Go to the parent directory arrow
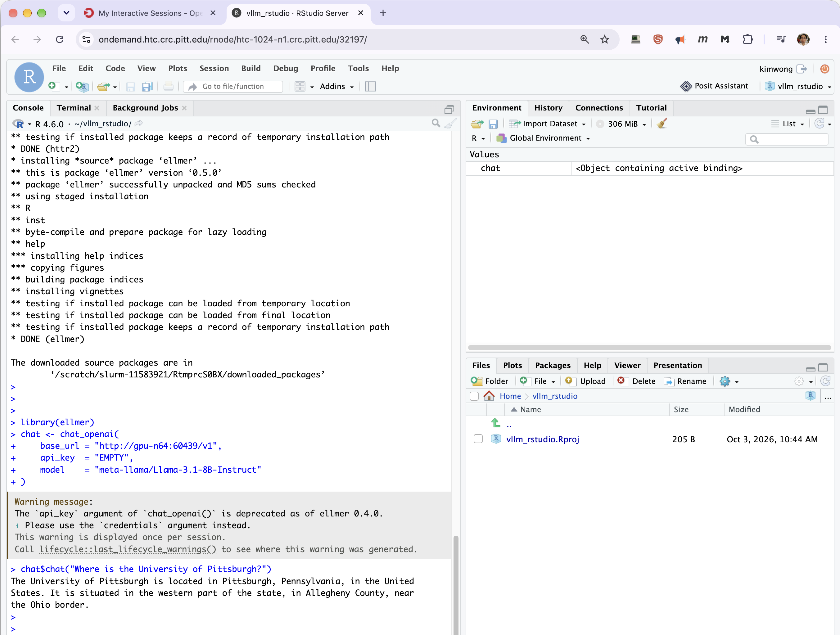 click(x=495, y=423)
